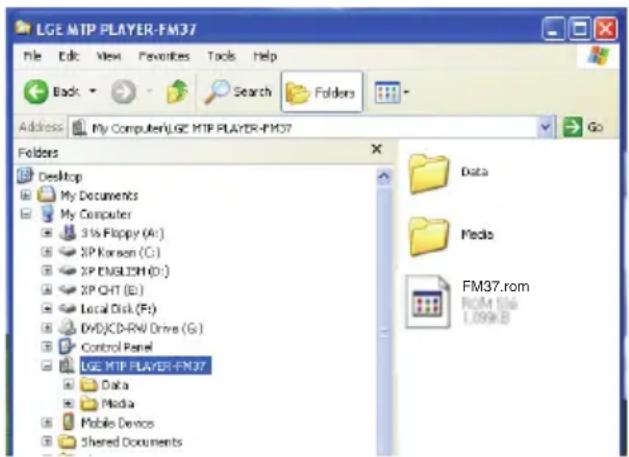Maximize the LGE MTP PLAYER-FM37 window
This screenshot has width=629, height=457.
point(579,29)
